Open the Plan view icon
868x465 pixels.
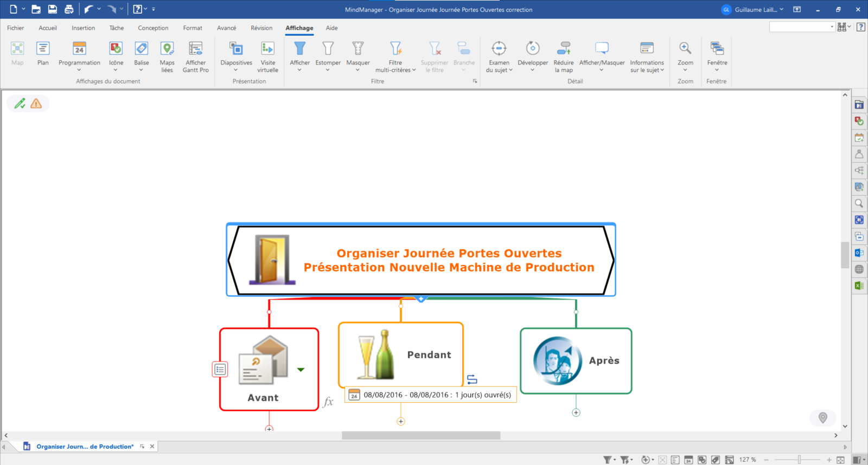click(43, 49)
